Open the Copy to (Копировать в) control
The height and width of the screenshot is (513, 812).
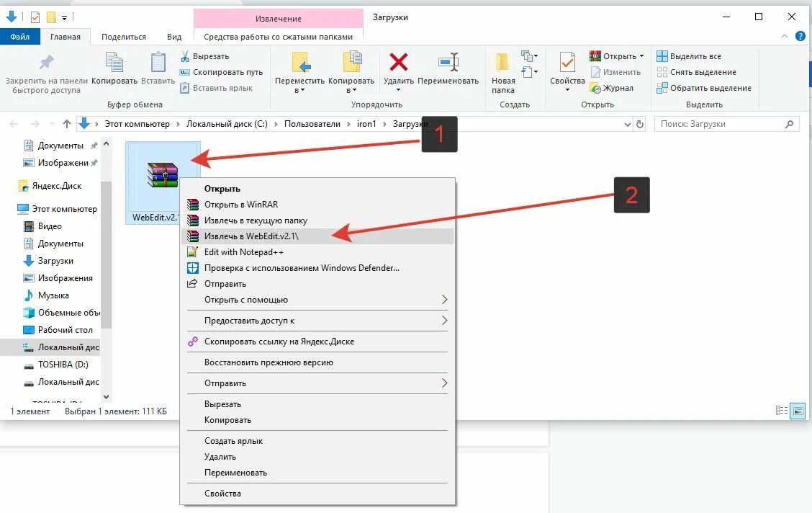[x=351, y=73]
